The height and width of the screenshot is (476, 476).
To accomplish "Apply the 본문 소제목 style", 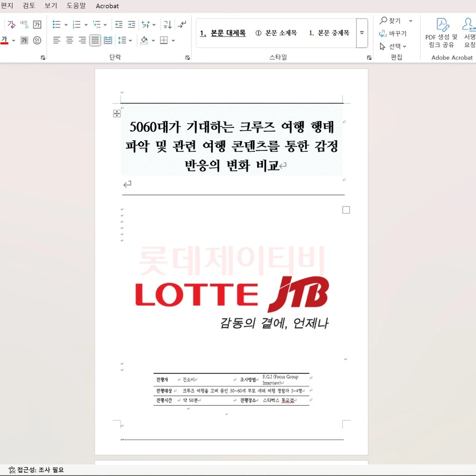I will pyautogui.click(x=276, y=33).
